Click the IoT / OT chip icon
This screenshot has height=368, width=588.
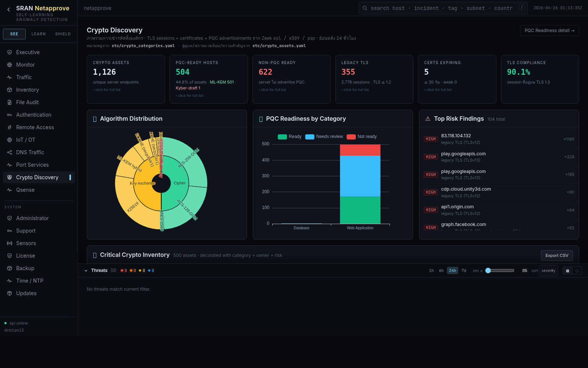click(x=10, y=140)
